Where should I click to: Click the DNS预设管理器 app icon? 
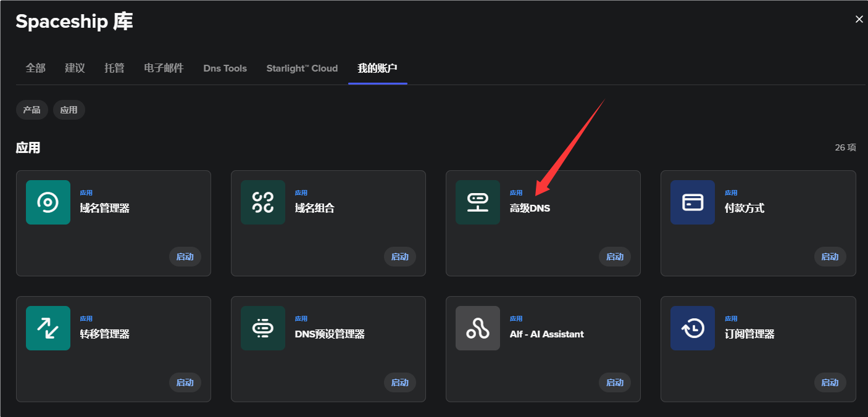point(263,328)
